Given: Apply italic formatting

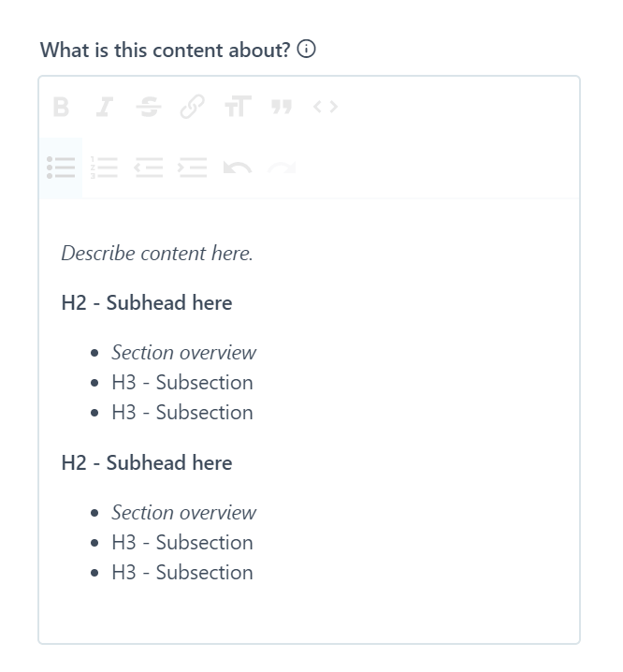Looking at the screenshot, I should point(105,107).
